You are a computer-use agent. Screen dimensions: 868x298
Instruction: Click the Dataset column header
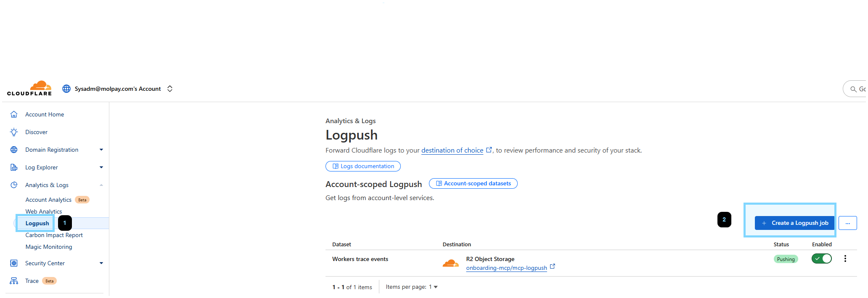(x=341, y=244)
